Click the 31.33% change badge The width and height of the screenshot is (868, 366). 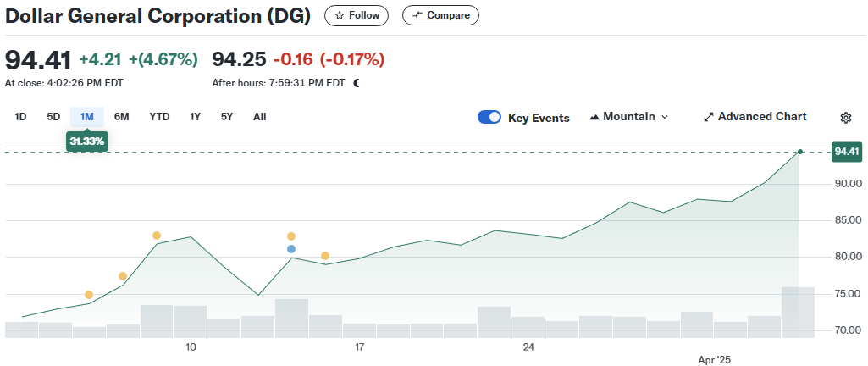pos(87,141)
